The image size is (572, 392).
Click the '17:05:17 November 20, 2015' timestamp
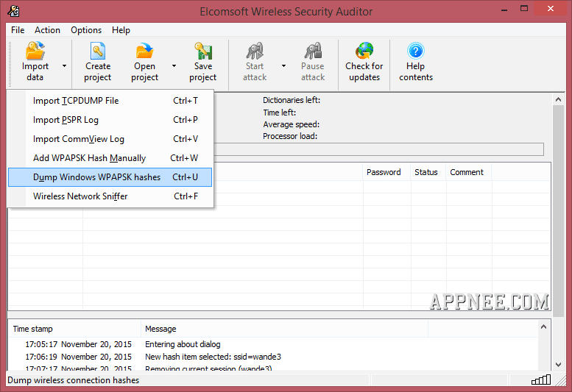tap(78, 344)
